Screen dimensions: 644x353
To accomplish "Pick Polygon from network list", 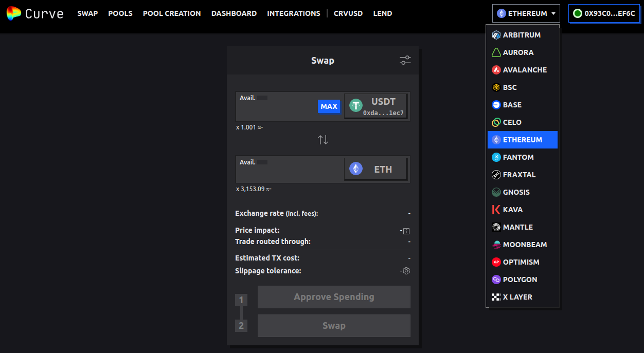I will coord(520,280).
